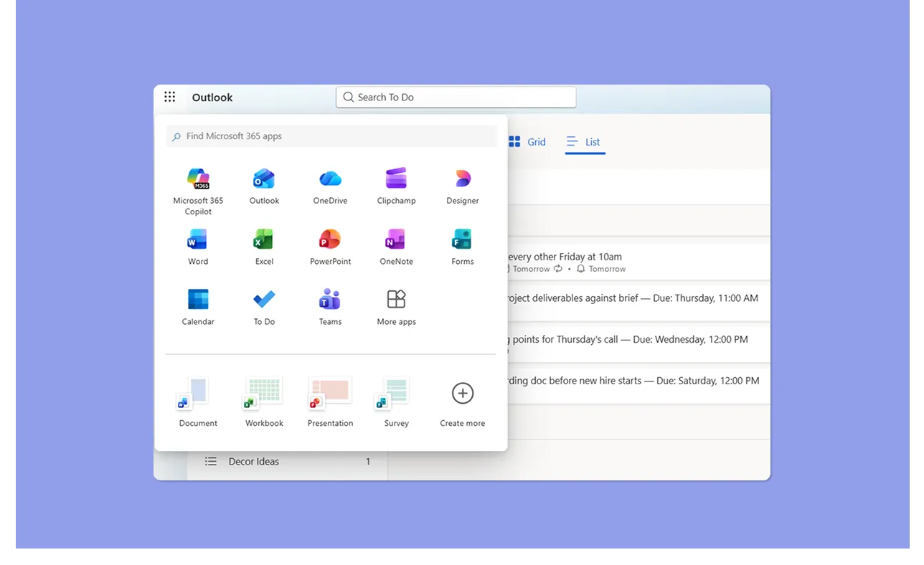Open Clipchamp app
The height and width of the screenshot is (565, 924).
pyautogui.click(x=396, y=186)
